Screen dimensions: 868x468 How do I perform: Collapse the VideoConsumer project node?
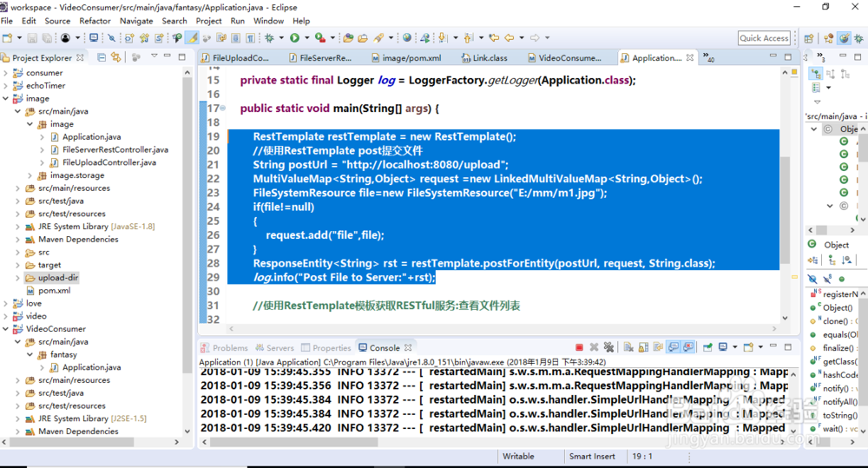pos(5,329)
